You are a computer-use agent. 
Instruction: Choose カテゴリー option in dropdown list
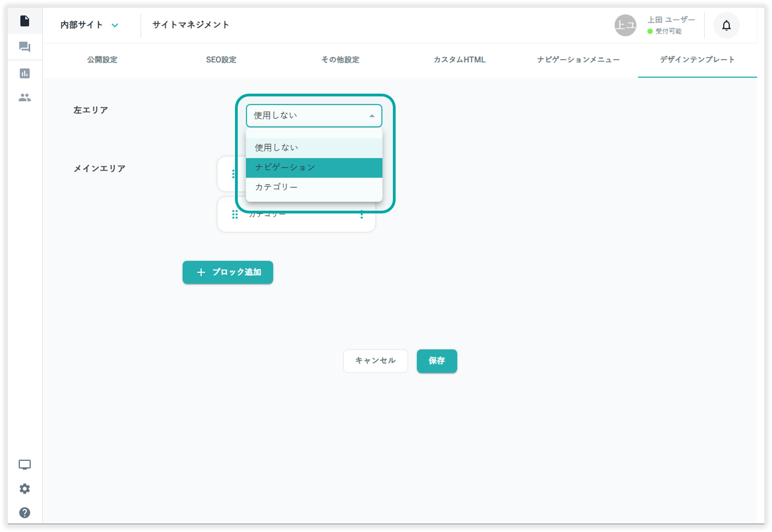[x=314, y=187]
